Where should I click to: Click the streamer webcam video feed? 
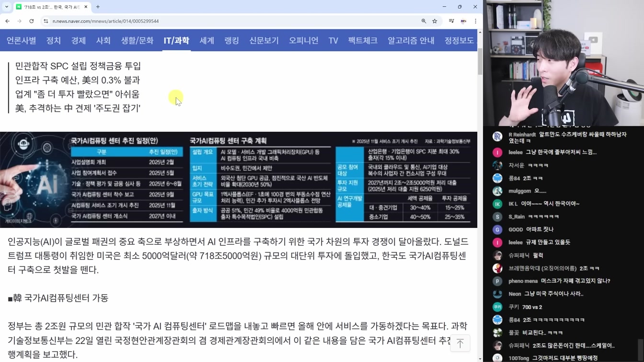click(563, 63)
